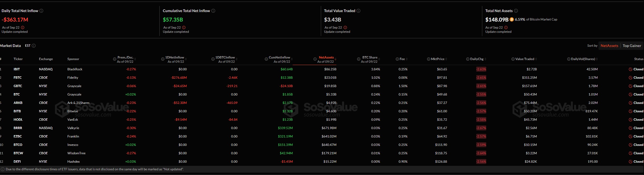The width and height of the screenshot is (644, 175).
Task: Click the $2.72B value traded cell
Action: [x=532, y=69]
